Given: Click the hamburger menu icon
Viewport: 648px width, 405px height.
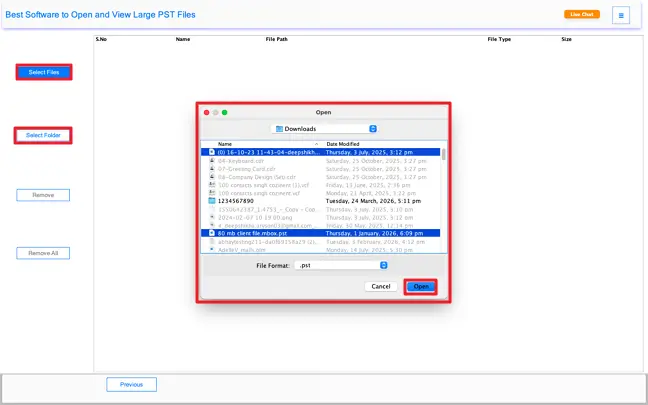Looking at the screenshot, I should [x=621, y=15].
